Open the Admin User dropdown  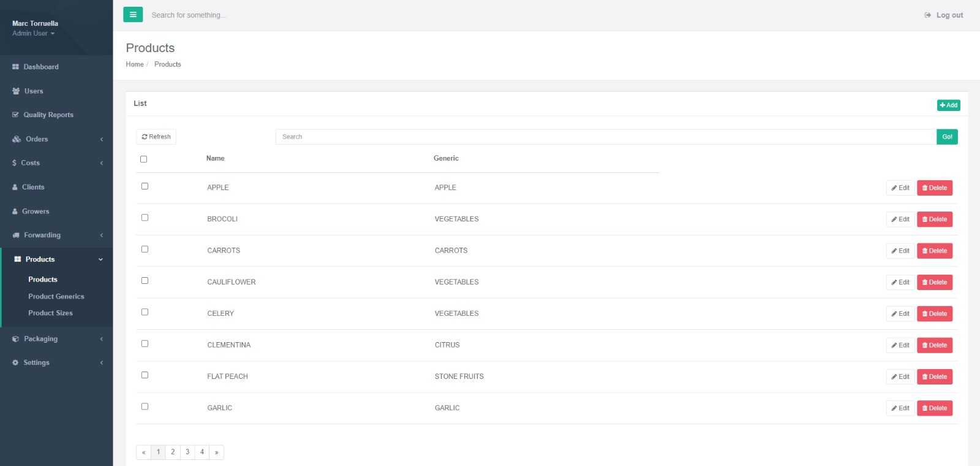click(x=34, y=33)
